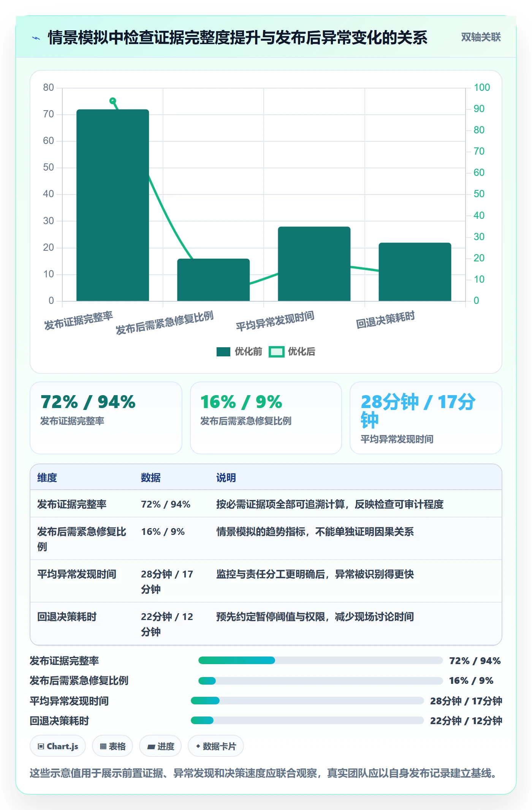The height and width of the screenshot is (810, 532).
Task: Select the 平均异常发现时间 table row label
Action: coord(77,574)
